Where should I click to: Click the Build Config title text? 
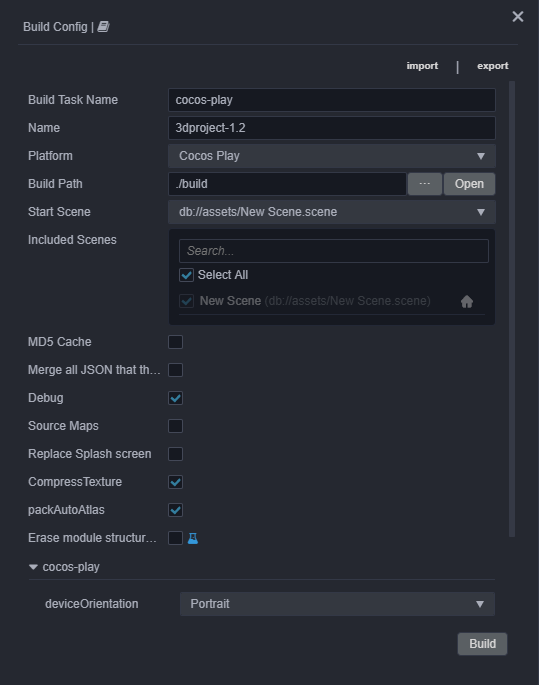click(x=55, y=27)
